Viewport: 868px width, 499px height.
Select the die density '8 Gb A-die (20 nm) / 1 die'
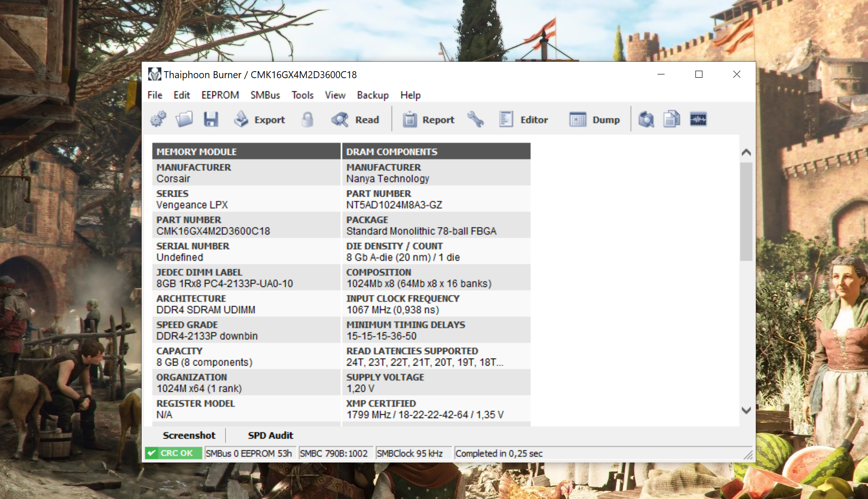pyautogui.click(x=403, y=257)
